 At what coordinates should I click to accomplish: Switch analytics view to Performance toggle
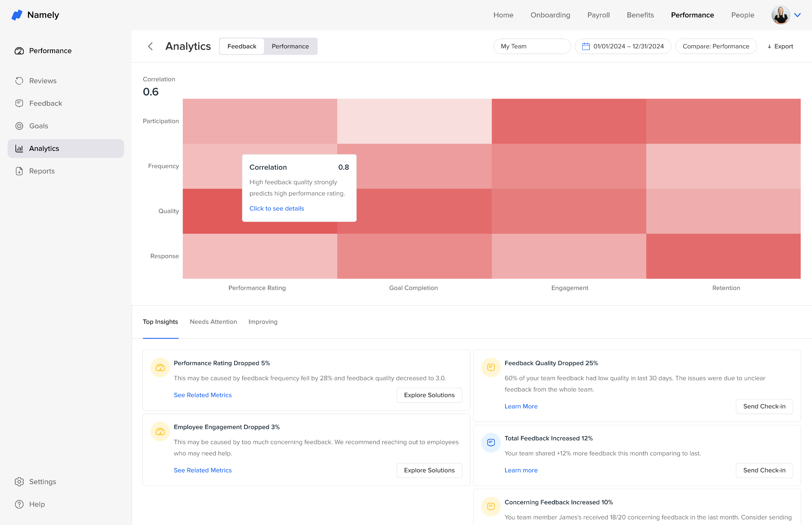tap(290, 46)
